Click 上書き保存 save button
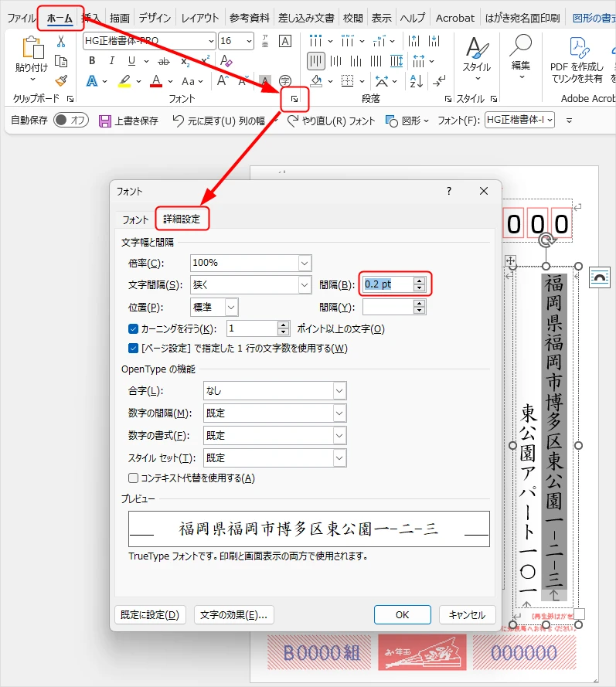The image size is (616, 687). coord(129,121)
